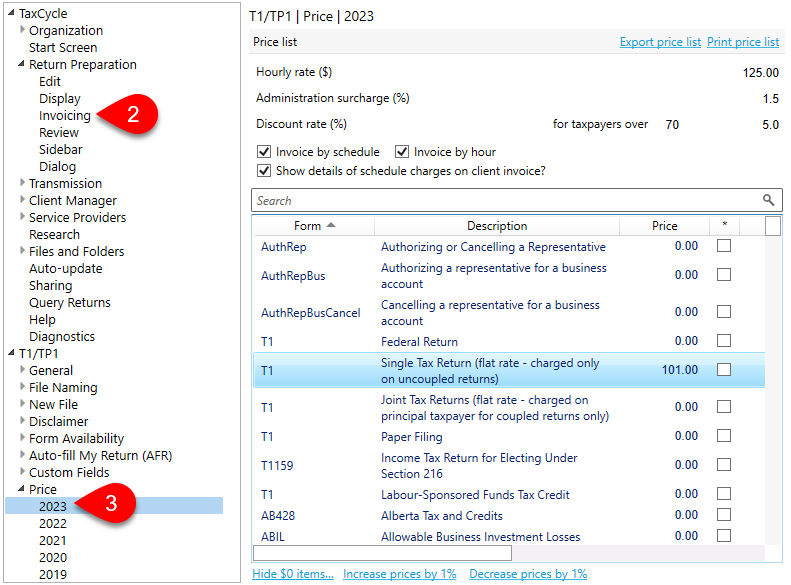Select the 2022 price year
The height and width of the screenshot is (585, 791).
click(53, 523)
